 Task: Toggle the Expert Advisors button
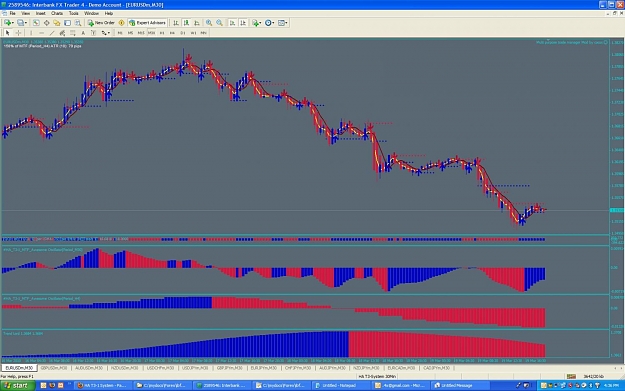tap(147, 23)
